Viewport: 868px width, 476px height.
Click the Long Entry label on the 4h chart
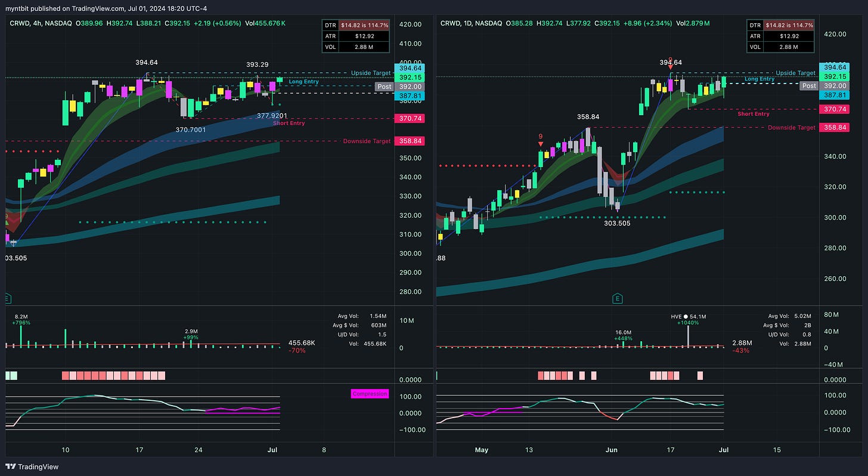(x=304, y=81)
